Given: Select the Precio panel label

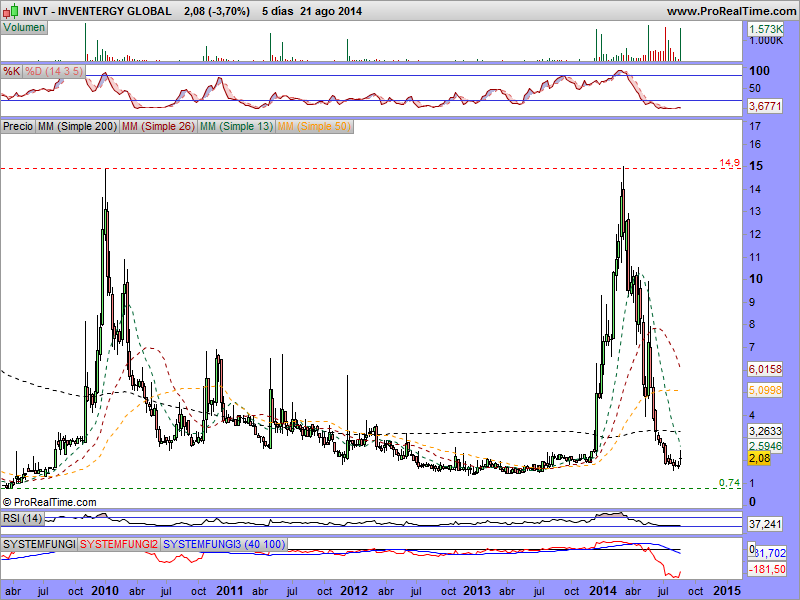Looking at the screenshot, I should pyautogui.click(x=18, y=126).
